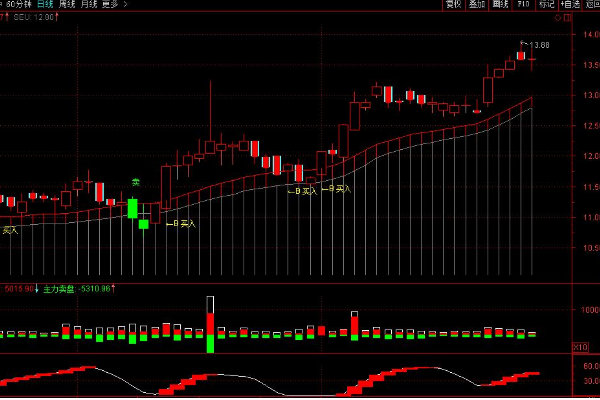Select the 日线 daily chart tab
The height and width of the screenshot is (400, 600).
tap(44, 5)
